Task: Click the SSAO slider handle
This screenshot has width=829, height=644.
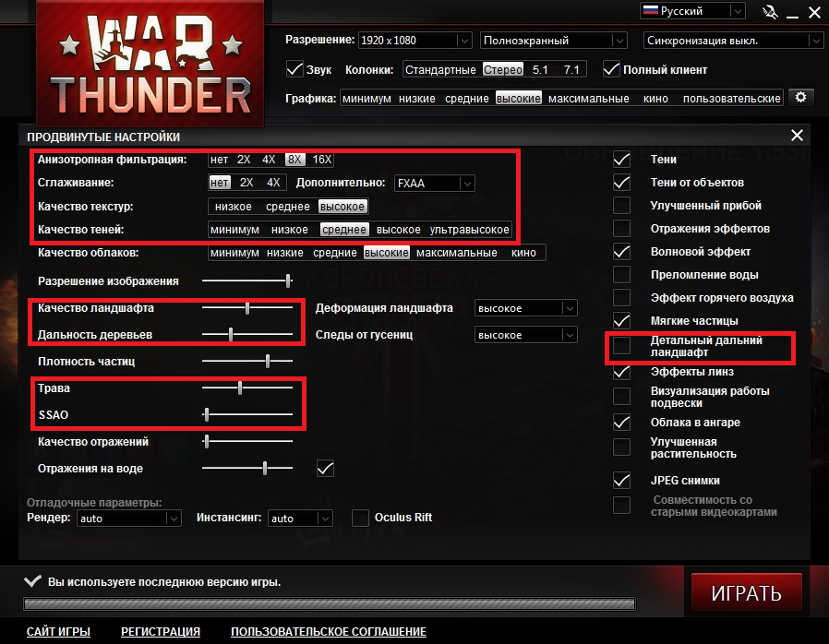Action: (207, 414)
